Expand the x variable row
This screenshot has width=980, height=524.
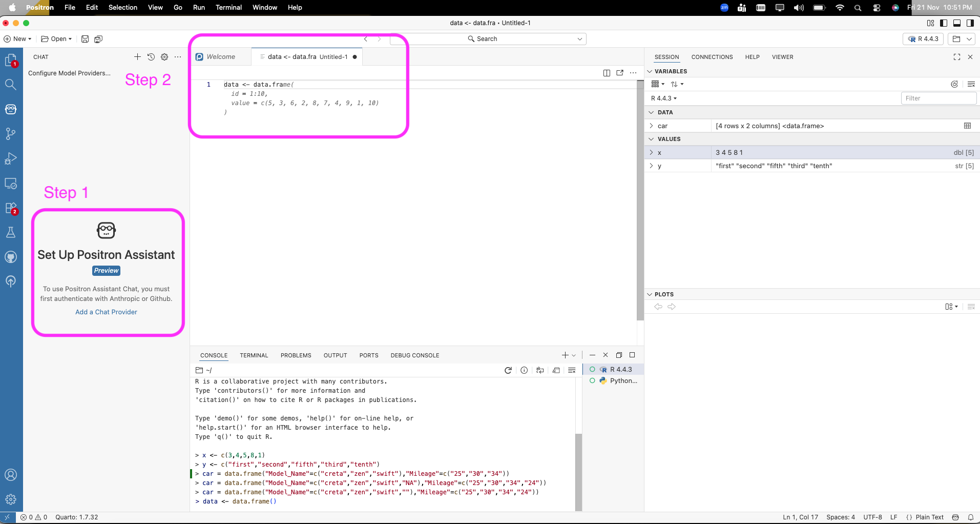tap(651, 152)
